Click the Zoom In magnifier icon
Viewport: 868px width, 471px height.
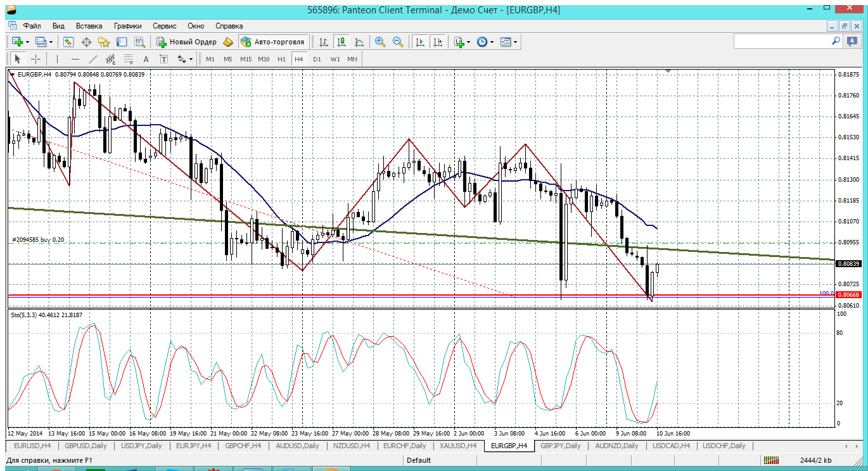pyautogui.click(x=380, y=42)
